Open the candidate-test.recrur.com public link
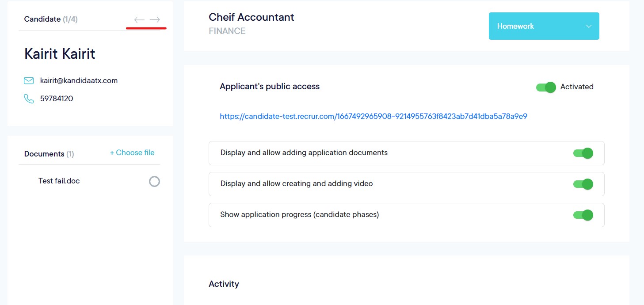The image size is (644, 305). click(x=373, y=117)
